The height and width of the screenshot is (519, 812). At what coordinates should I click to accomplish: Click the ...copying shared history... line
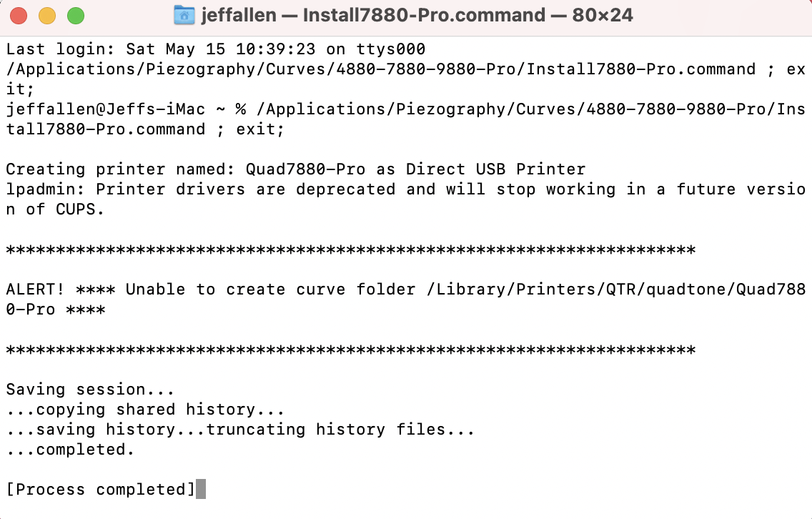point(146,410)
